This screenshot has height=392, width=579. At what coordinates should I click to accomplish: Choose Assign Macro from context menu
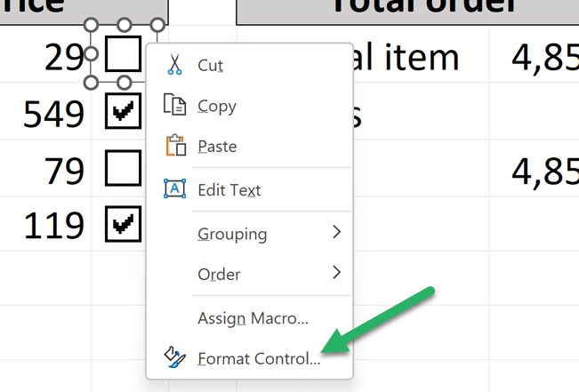point(253,318)
